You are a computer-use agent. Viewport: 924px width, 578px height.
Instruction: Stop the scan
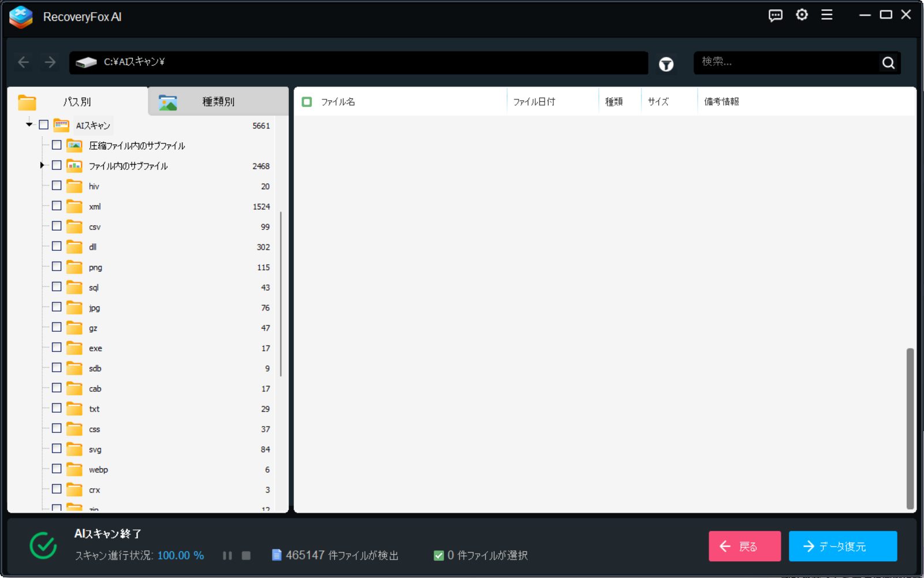(x=246, y=555)
